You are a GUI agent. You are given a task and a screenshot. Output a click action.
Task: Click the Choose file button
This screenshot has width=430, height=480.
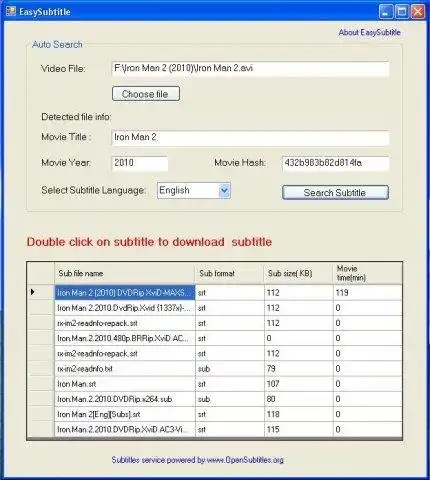coord(146,94)
